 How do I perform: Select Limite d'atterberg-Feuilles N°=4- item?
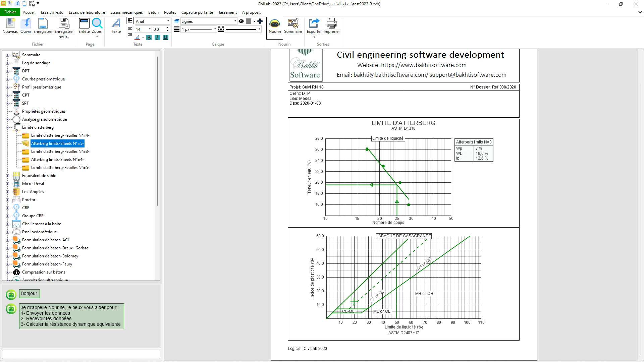click(60, 135)
